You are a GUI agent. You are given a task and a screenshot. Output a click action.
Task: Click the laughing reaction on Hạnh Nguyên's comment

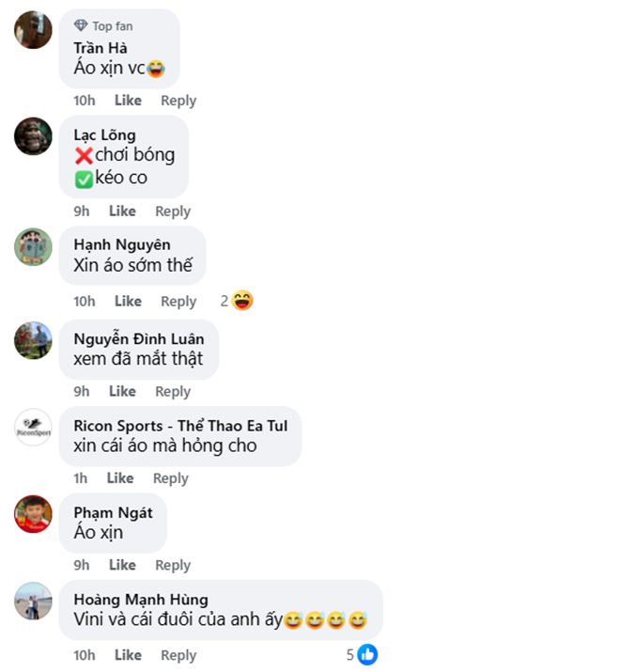242,301
